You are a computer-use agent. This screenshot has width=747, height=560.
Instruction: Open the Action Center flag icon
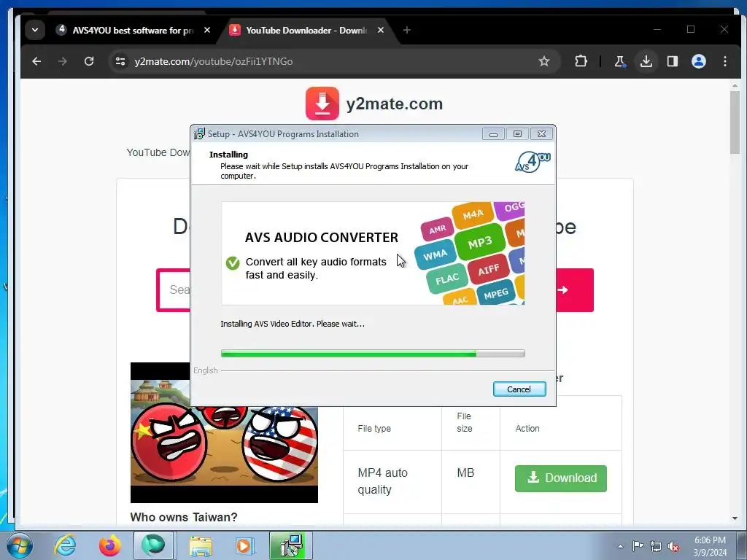pos(638,546)
